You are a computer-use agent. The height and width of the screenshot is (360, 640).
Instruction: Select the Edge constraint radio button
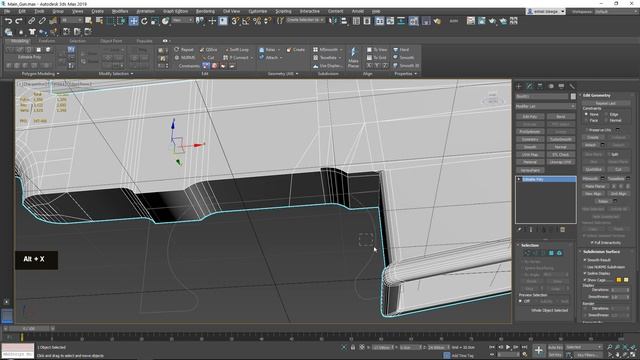[x=606, y=114]
